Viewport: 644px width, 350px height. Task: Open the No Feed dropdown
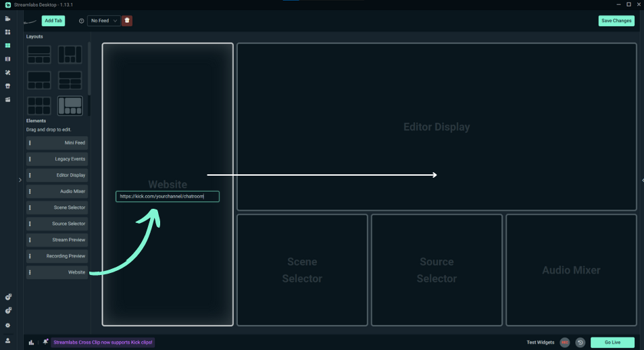pyautogui.click(x=104, y=20)
